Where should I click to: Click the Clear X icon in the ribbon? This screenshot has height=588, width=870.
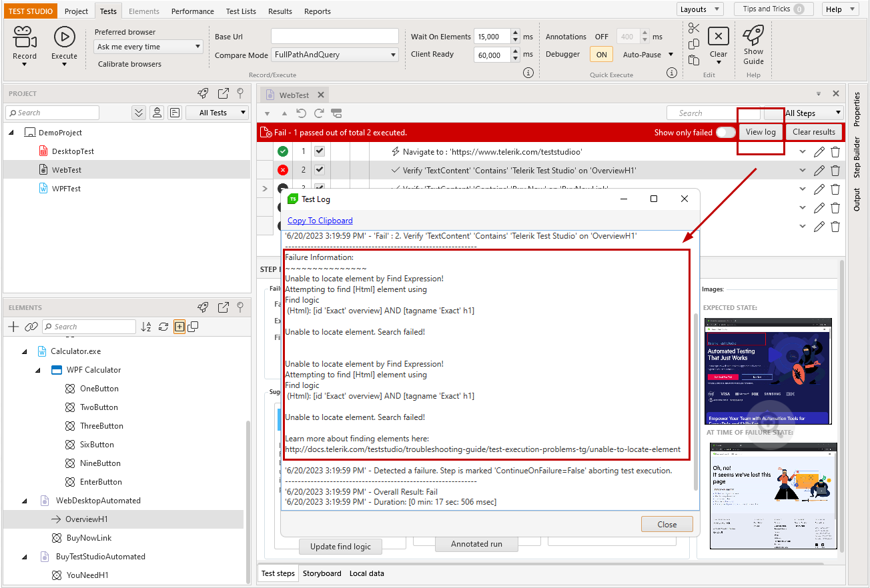[x=718, y=36]
